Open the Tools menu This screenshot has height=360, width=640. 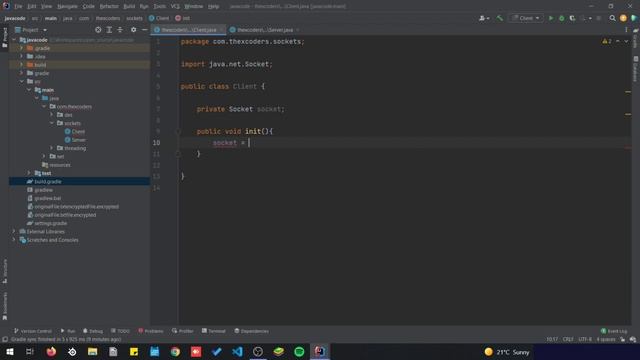click(x=160, y=6)
